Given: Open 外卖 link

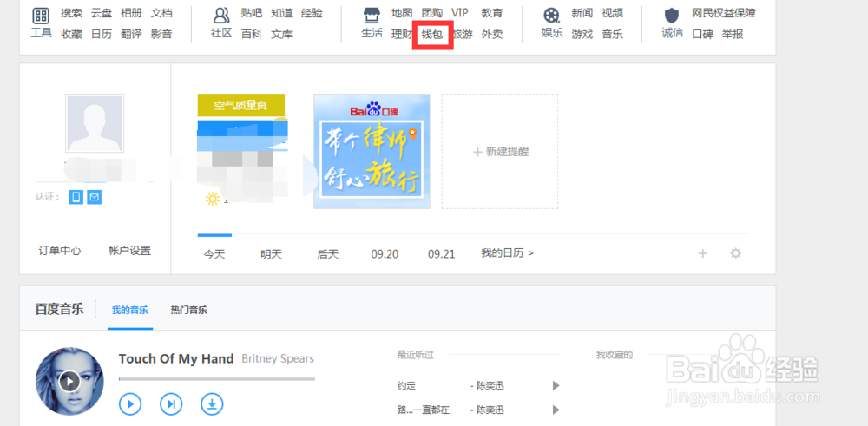Looking at the screenshot, I should coord(492,35).
